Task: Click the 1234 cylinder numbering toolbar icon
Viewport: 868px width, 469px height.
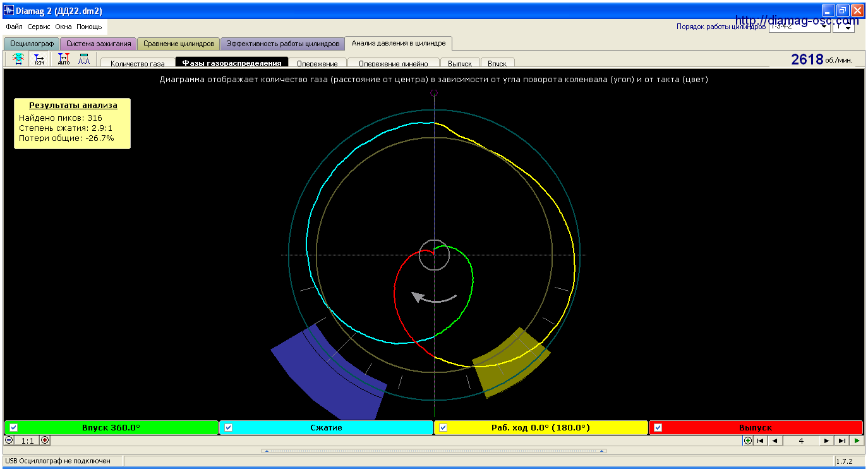Action: [40, 59]
